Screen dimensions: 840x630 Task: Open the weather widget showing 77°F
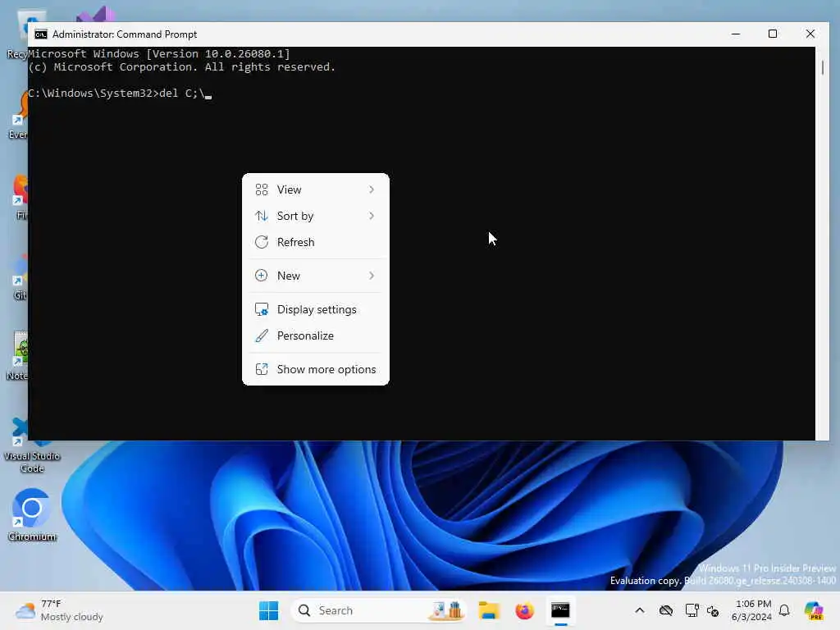[59, 610]
